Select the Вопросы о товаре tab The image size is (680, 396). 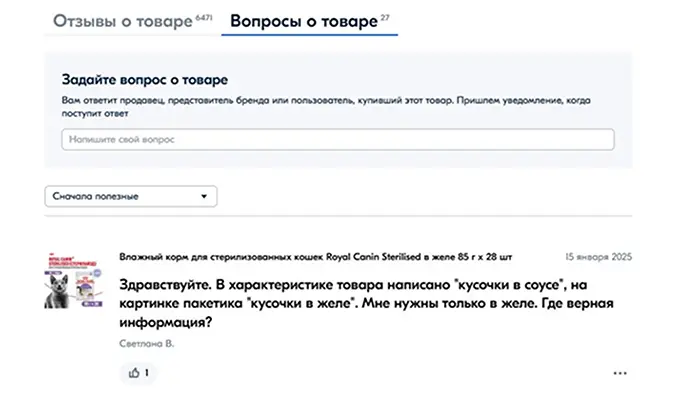pyautogui.click(x=310, y=21)
